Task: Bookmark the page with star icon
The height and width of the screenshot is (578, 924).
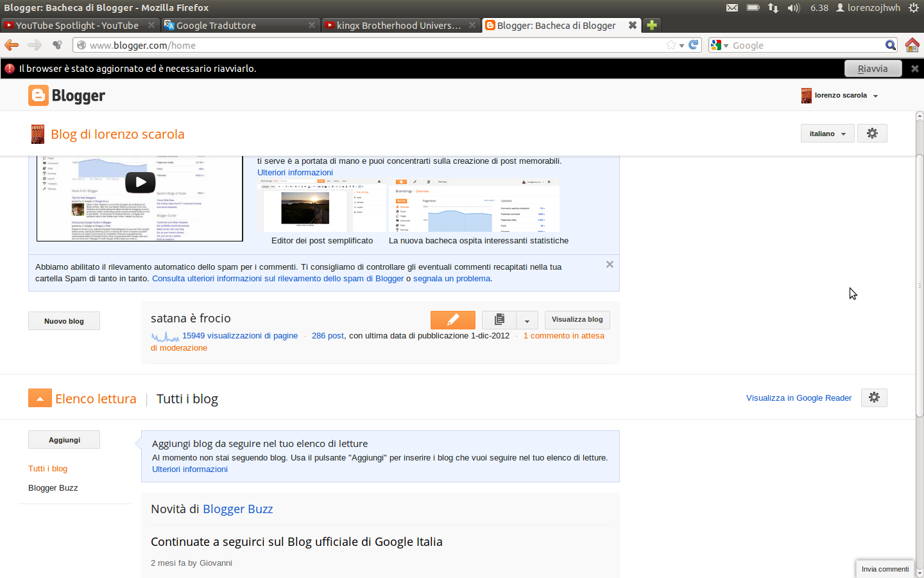Action: pyautogui.click(x=671, y=45)
